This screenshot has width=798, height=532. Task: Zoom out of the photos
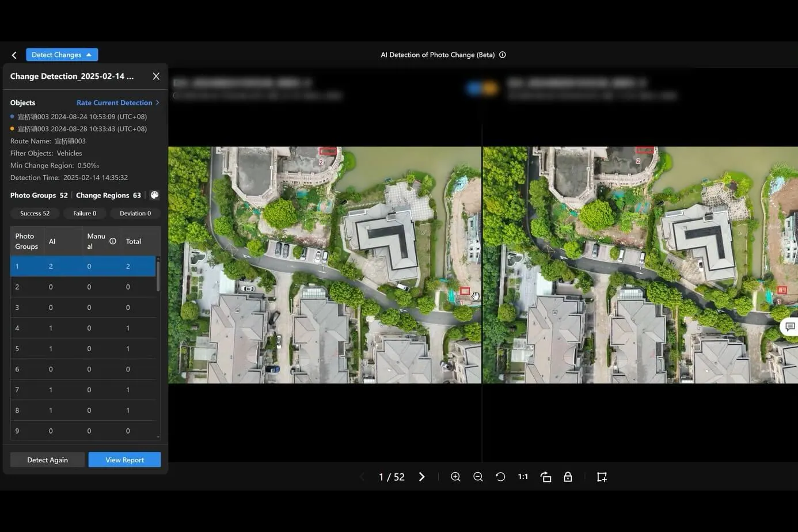(x=478, y=477)
